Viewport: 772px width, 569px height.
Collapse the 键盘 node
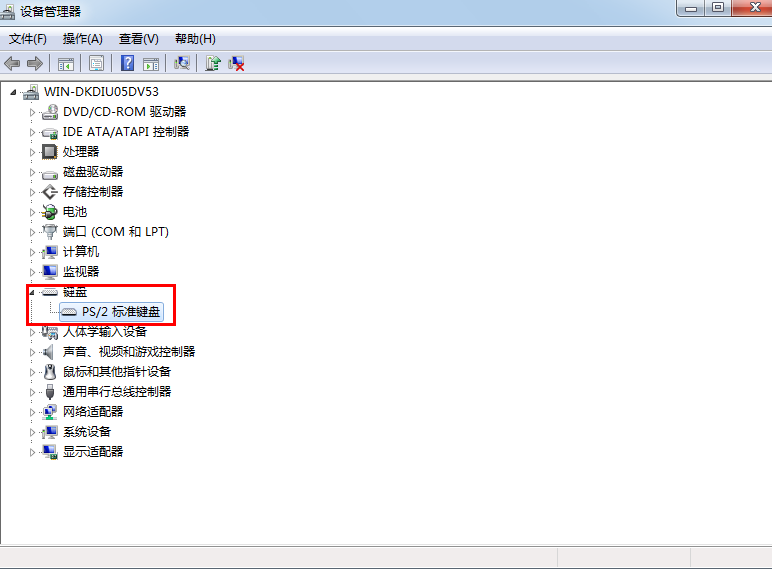[x=32, y=292]
